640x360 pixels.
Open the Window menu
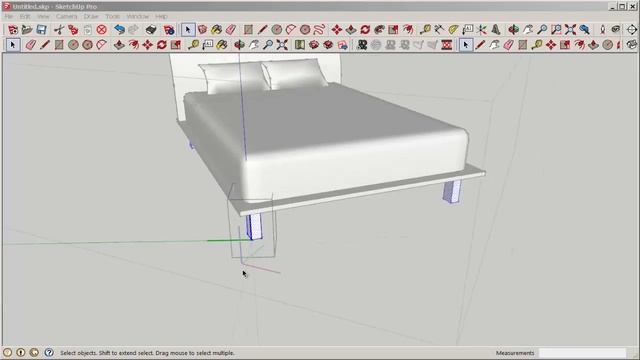click(x=138, y=16)
